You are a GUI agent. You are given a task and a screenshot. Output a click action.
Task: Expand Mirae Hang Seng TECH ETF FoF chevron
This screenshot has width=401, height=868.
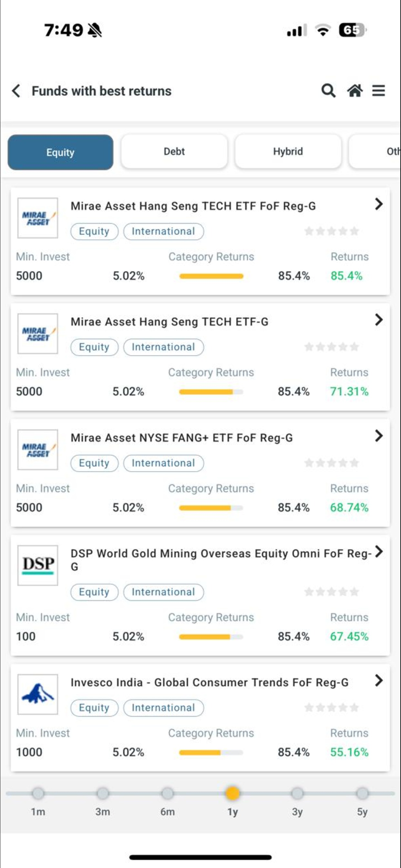379,204
